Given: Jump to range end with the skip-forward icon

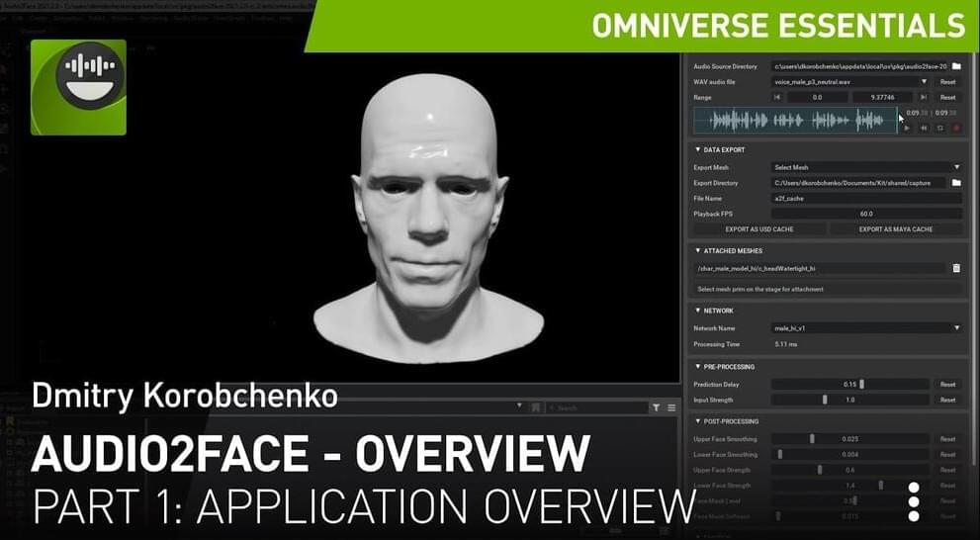Looking at the screenshot, I should pos(924,98).
